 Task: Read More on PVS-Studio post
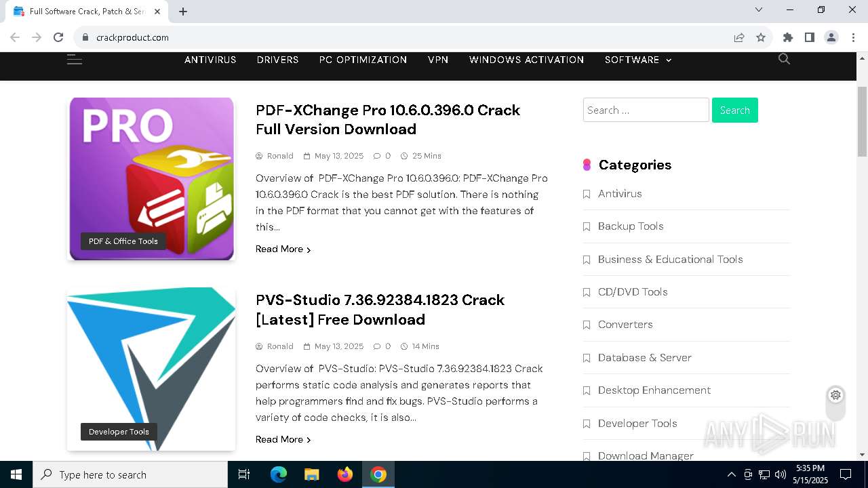(283, 440)
